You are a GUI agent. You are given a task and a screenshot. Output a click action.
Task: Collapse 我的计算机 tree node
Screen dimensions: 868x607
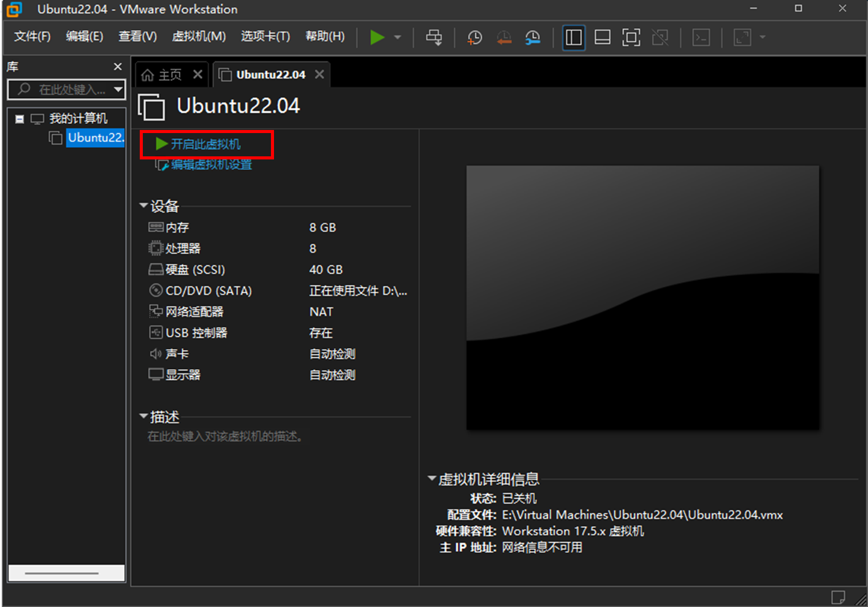point(20,119)
